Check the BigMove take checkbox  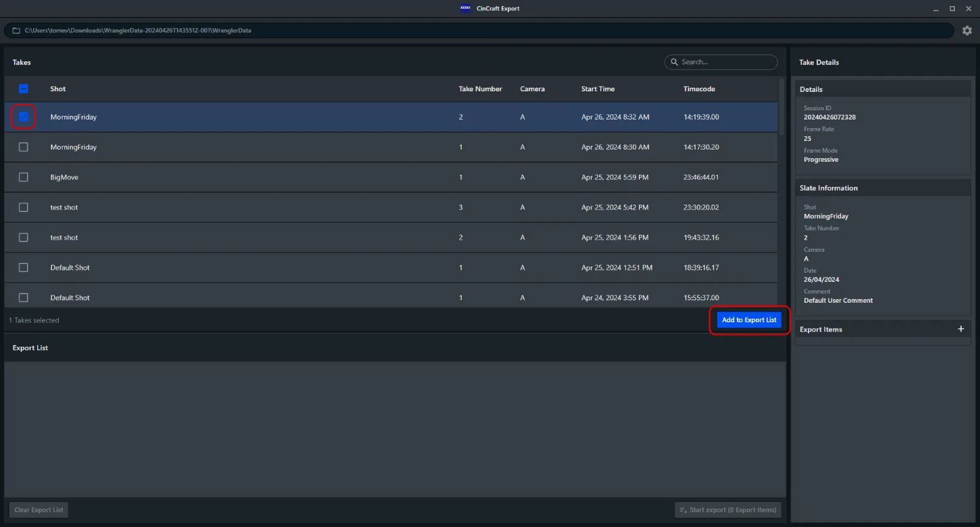point(23,177)
